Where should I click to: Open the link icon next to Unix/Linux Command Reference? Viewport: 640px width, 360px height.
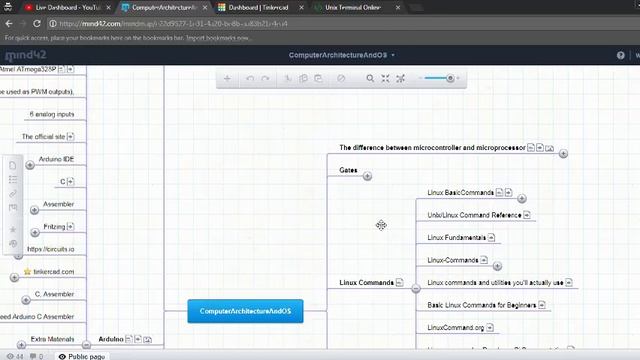527,215
